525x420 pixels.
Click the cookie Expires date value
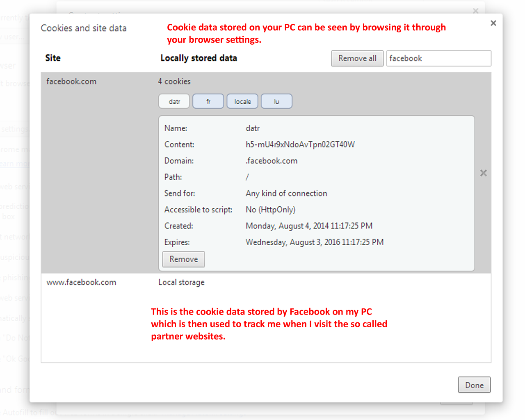coord(315,242)
